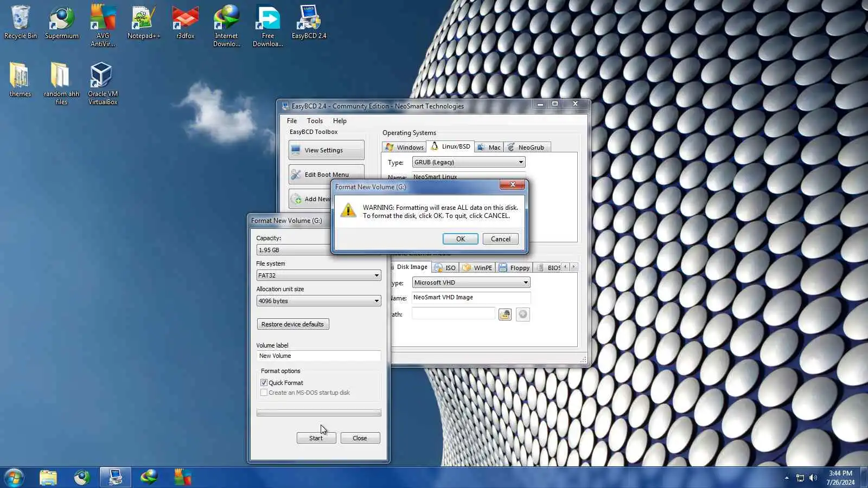Open r3dfox desktop shortcut
Viewport: 868px width, 488px height.
(x=185, y=22)
